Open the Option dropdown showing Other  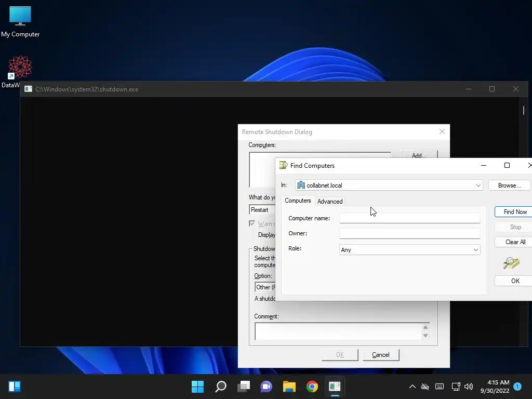click(x=265, y=287)
